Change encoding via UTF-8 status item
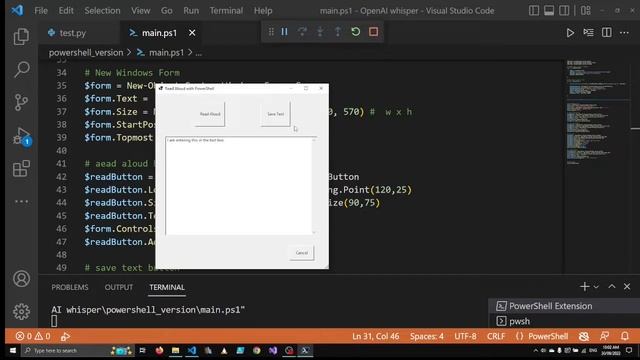The width and height of the screenshot is (640, 360). point(465,336)
